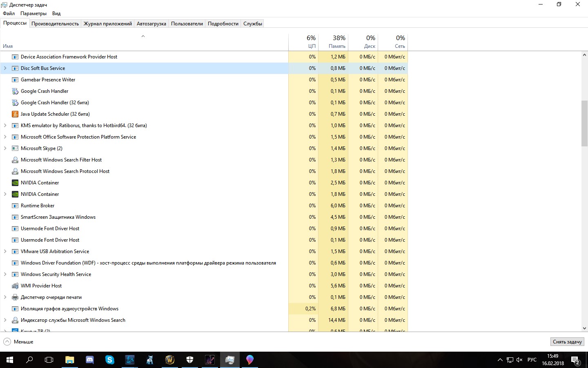The height and width of the screenshot is (368, 588).
Task: Click the 0,2% CPU value
Action: [310, 309]
